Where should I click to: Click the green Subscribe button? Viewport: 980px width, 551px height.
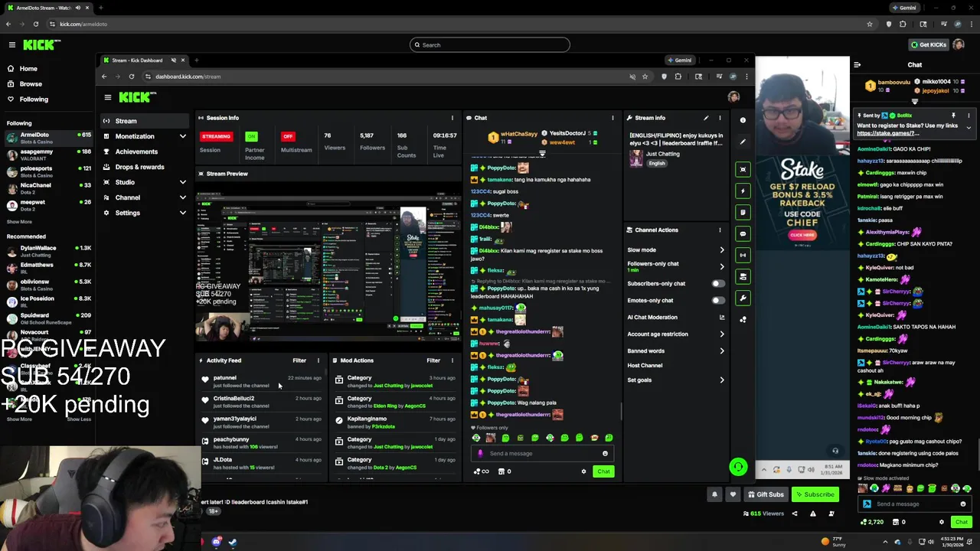[815, 494]
